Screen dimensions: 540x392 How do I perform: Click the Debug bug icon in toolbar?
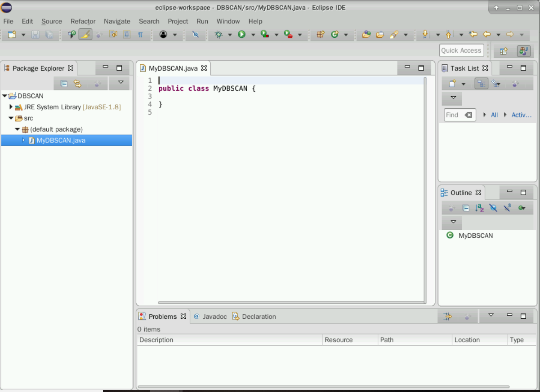(x=219, y=35)
